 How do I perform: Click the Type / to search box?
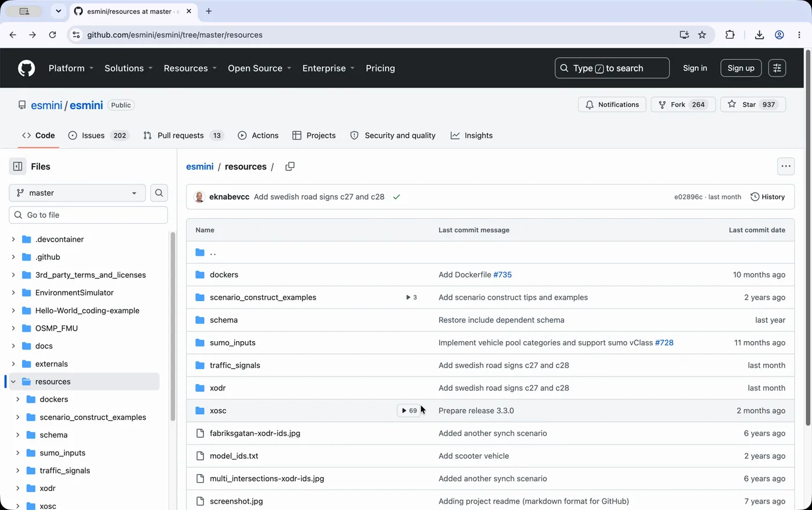(612, 68)
